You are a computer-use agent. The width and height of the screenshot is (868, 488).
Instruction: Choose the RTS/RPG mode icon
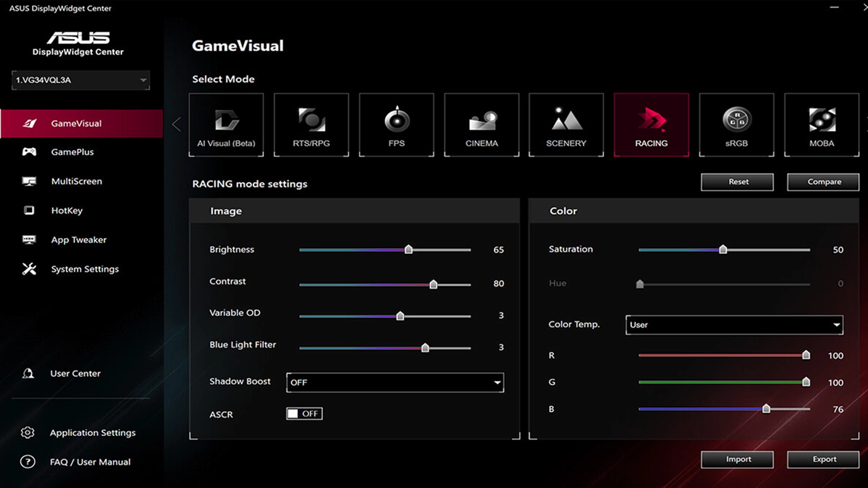311,125
